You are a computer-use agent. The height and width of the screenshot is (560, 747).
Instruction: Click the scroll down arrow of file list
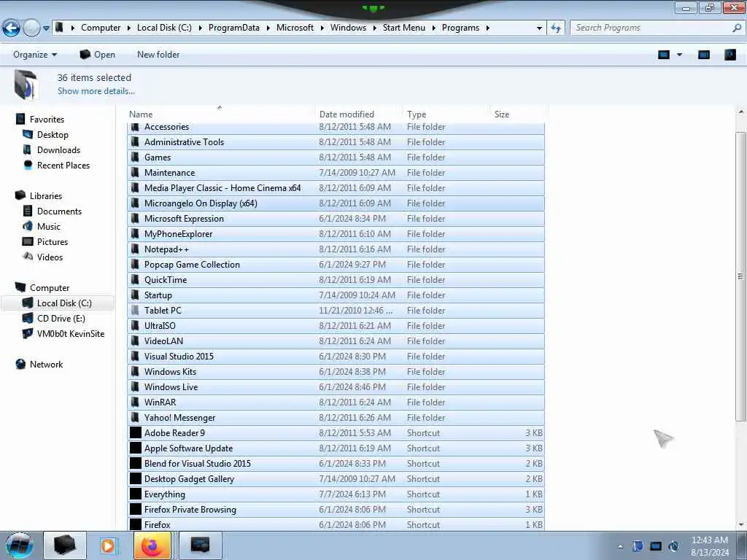click(x=740, y=525)
